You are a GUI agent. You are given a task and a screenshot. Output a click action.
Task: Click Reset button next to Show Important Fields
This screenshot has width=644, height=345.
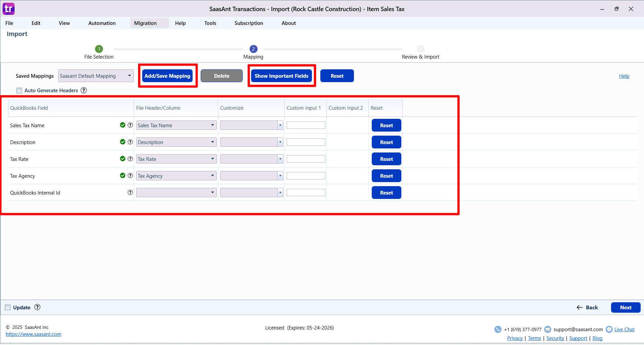point(337,76)
